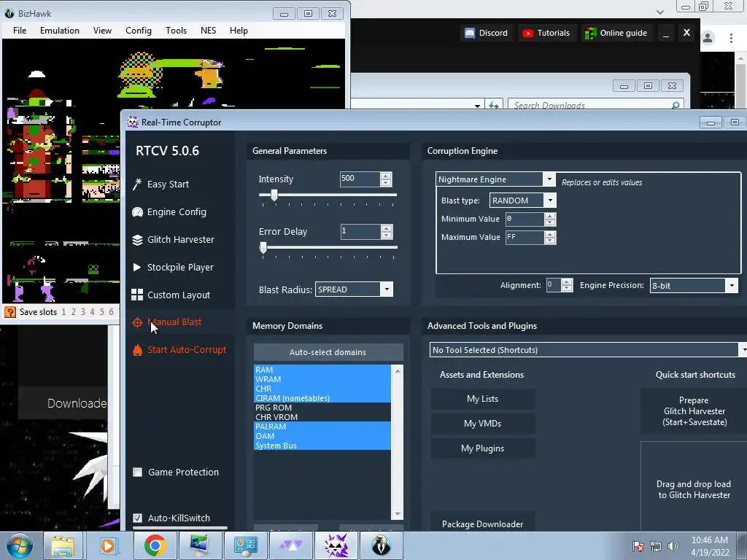
Task: Open RTCV purple skull taskbar icon
Action: (x=336, y=545)
